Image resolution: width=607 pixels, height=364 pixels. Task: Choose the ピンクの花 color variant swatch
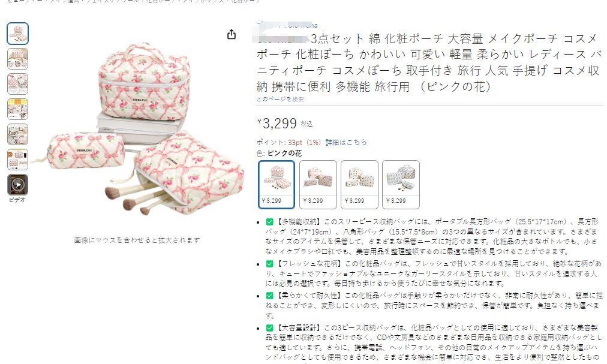click(277, 185)
